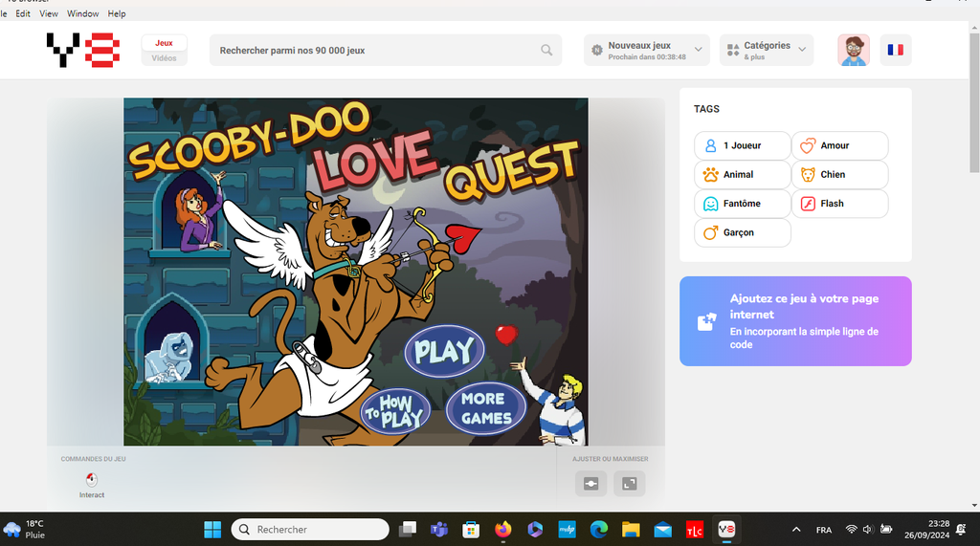Viewport: 980px width, 546px height.
Task: Click the theater mode resize icon
Action: (x=590, y=484)
